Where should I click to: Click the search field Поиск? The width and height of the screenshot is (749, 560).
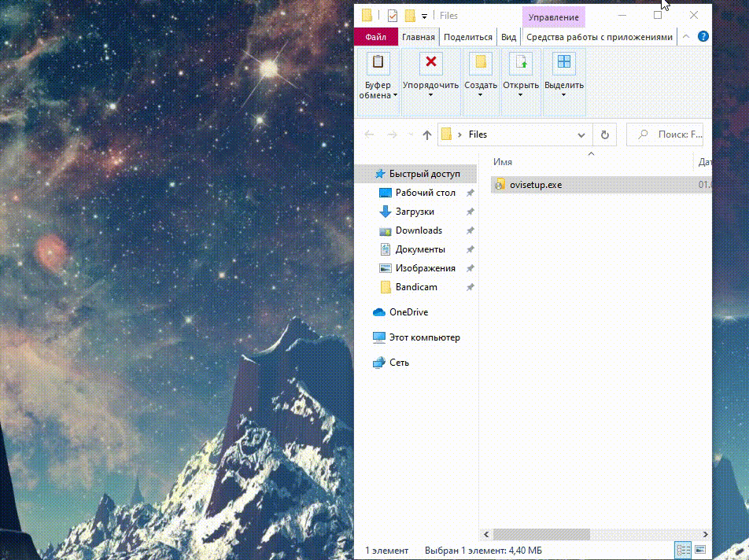click(x=668, y=134)
